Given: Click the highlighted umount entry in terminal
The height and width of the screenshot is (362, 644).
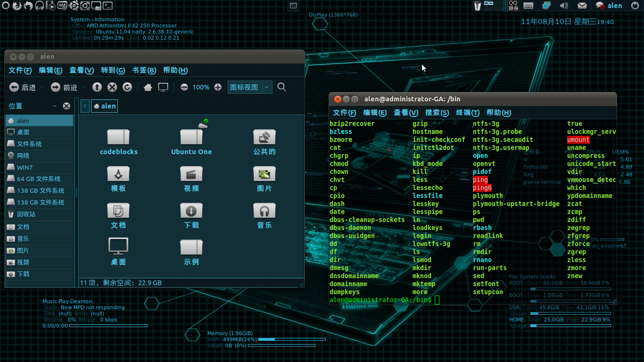Looking at the screenshot, I should tap(578, 140).
